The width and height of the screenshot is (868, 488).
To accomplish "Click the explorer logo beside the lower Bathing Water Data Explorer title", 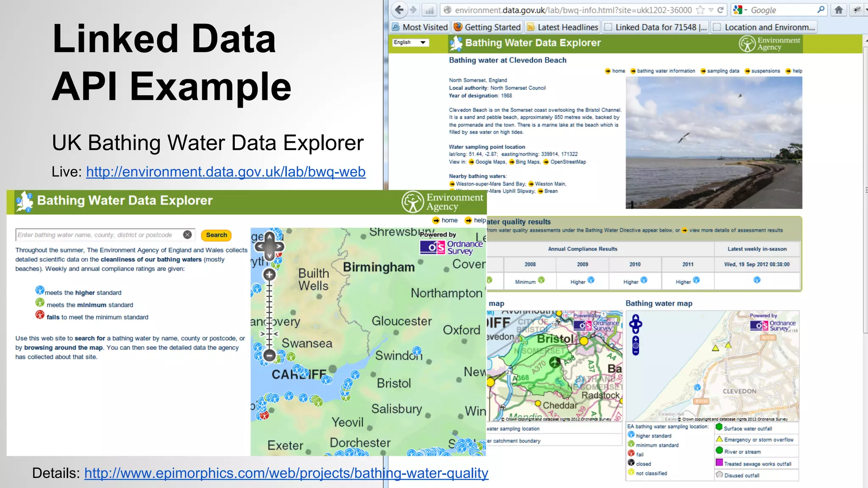I will pyautogui.click(x=25, y=202).
